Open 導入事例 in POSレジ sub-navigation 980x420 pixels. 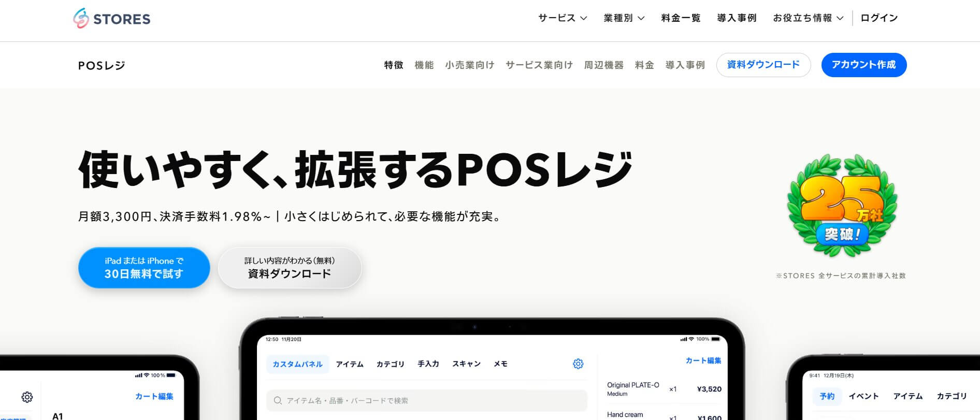[x=685, y=65]
